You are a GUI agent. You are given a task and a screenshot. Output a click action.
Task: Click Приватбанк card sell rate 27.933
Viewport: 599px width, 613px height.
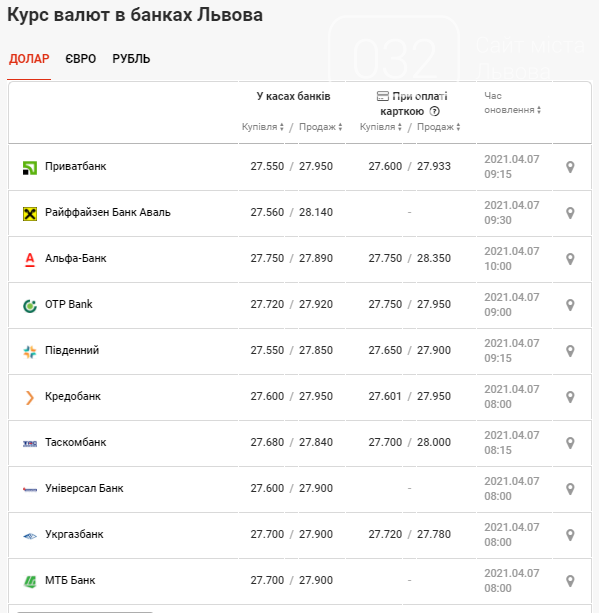point(434,167)
